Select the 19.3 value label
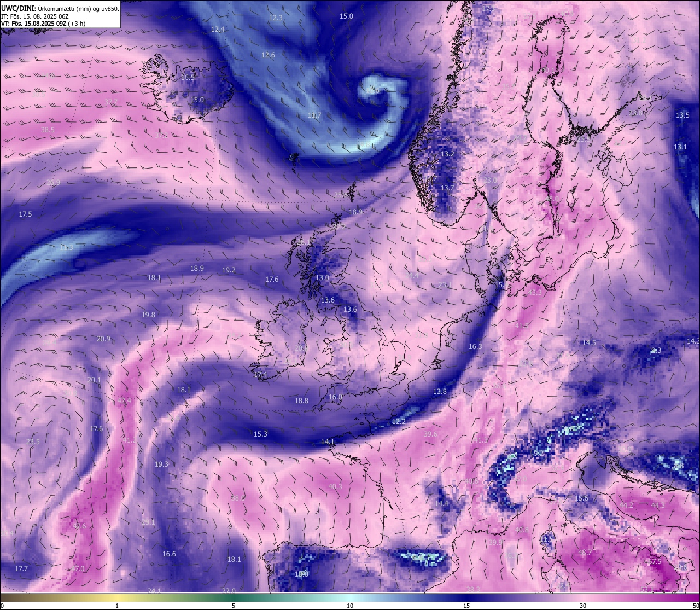This screenshot has height=610, width=700. pos(161,464)
